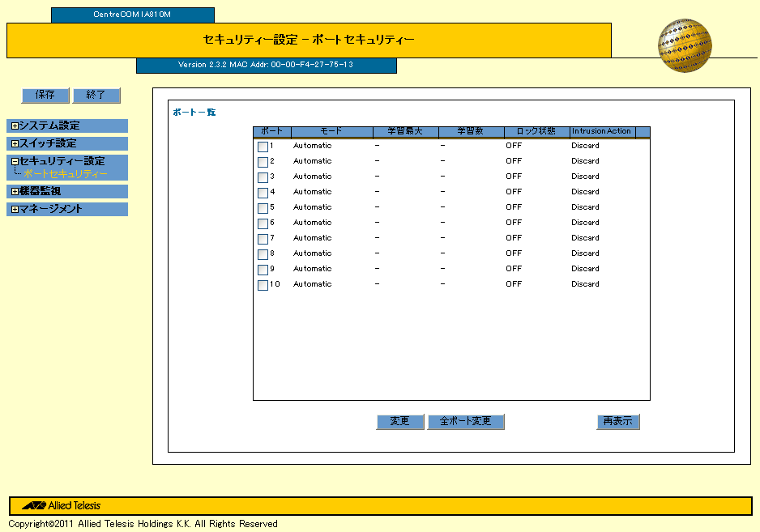This screenshot has height=532, width=760.
Task: Check the port 10 checkbox
Action: pos(263,285)
